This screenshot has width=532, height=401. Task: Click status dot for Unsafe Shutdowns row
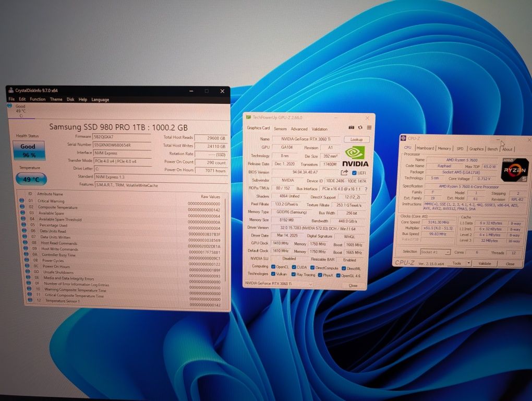tap(28, 272)
